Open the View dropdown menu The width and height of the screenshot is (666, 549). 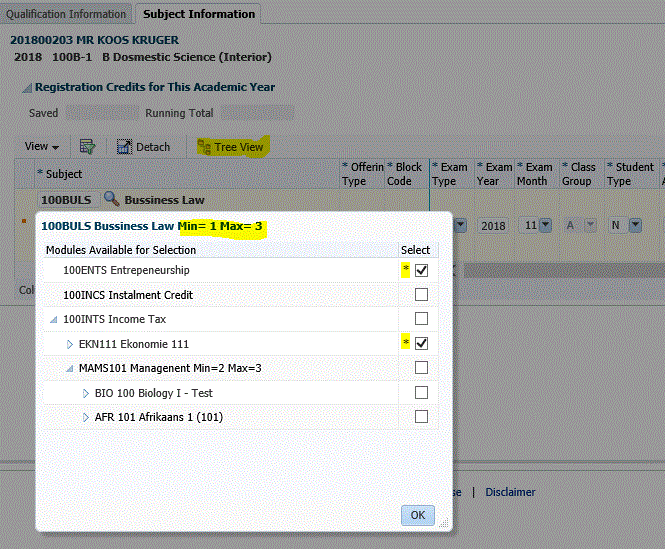coord(42,147)
